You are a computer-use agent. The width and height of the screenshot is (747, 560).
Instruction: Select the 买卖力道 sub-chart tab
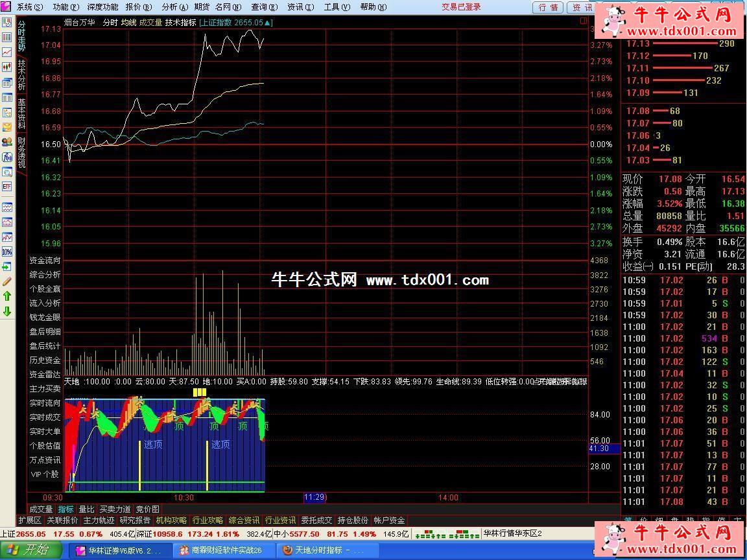click(x=115, y=509)
